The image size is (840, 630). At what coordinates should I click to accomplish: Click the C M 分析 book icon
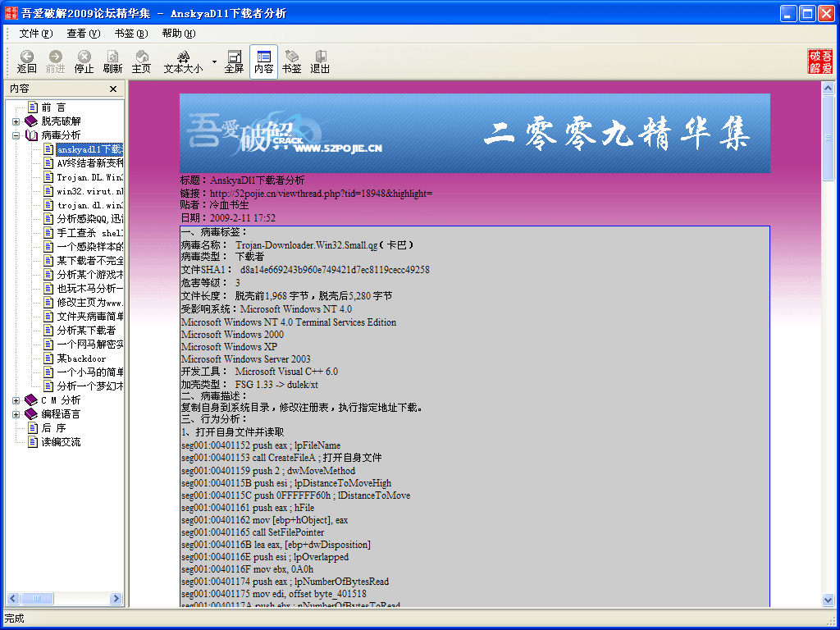coord(31,399)
